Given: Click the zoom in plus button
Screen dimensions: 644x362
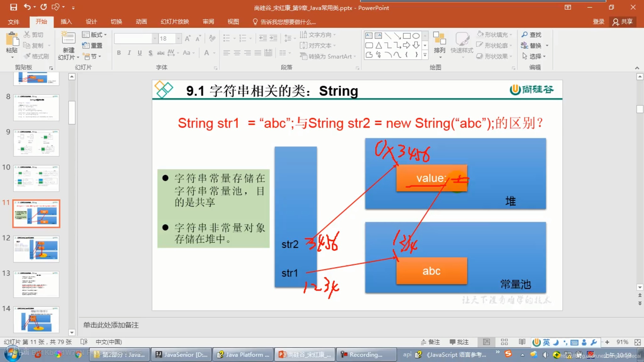Looking at the screenshot, I should [607, 342].
